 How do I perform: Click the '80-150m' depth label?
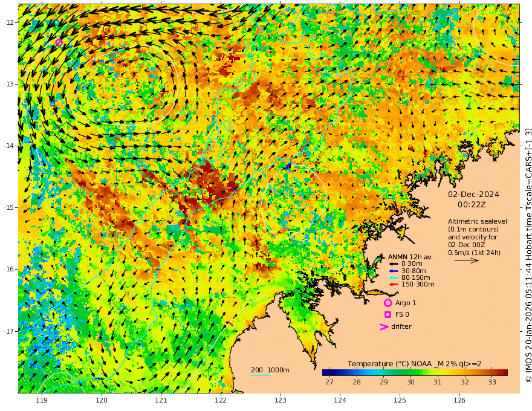tap(415, 277)
